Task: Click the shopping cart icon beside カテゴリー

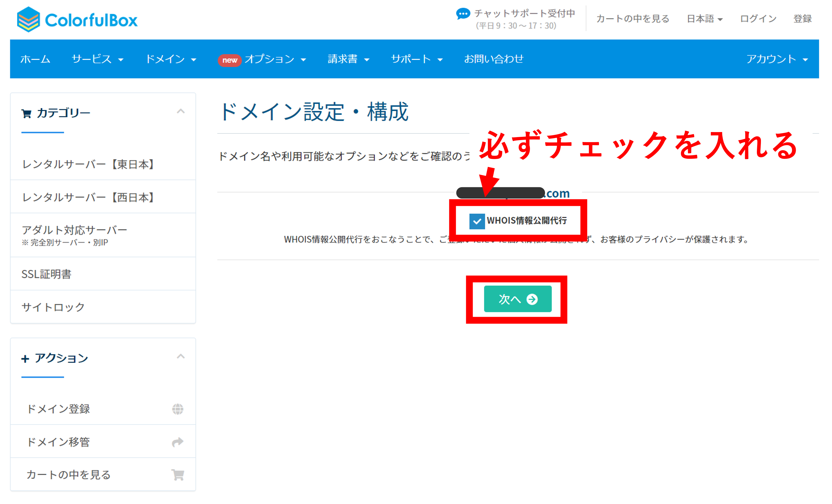Action: click(26, 113)
